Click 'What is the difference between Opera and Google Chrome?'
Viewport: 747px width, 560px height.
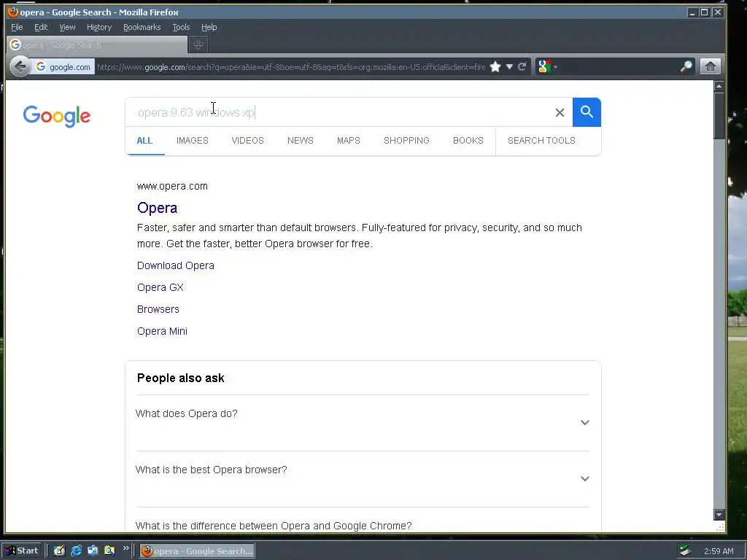pyautogui.click(x=274, y=526)
